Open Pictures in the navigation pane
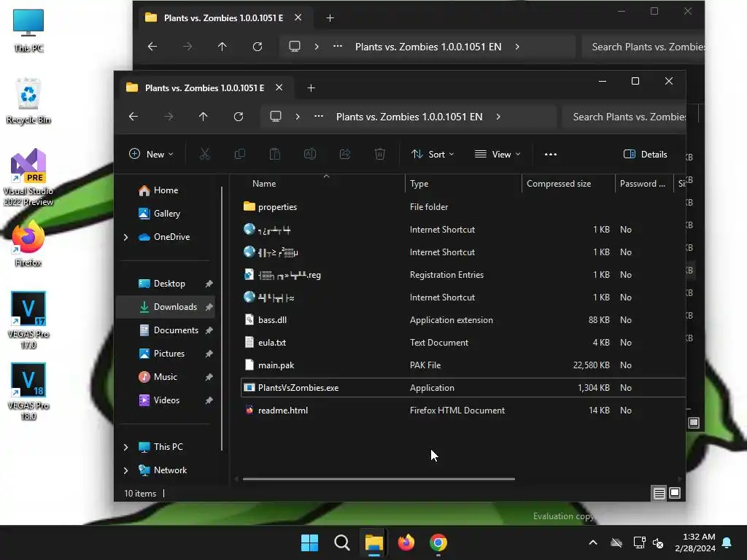This screenshot has width=747, height=560. point(165,354)
